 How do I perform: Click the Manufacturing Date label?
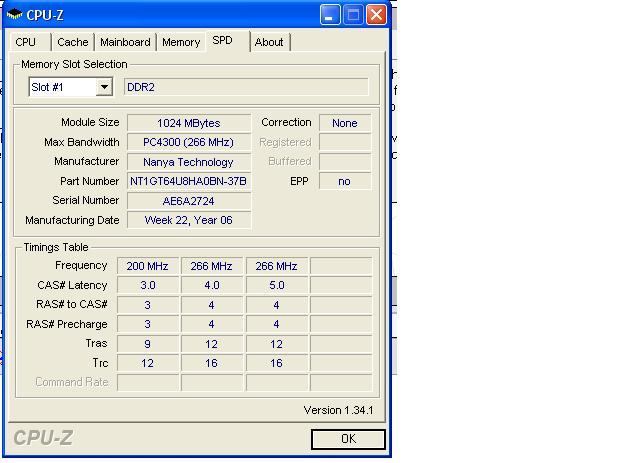tap(72, 220)
